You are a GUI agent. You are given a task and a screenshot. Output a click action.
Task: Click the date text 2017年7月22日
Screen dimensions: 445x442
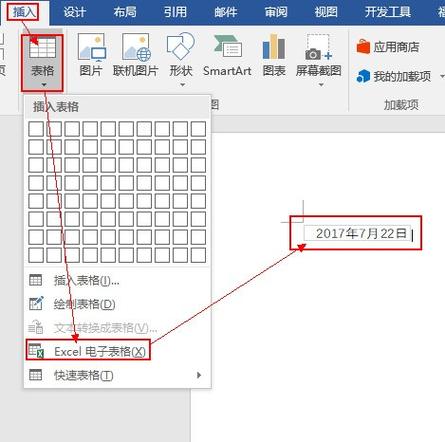click(361, 233)
